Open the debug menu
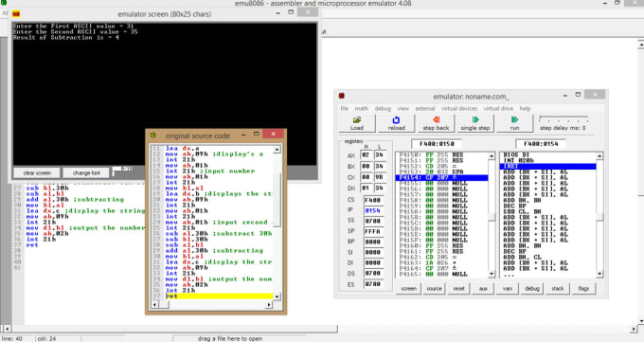 (x=383, y=109)
